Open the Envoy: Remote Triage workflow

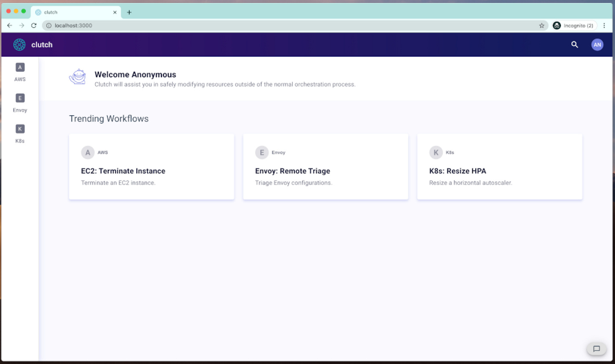[292, 171]
